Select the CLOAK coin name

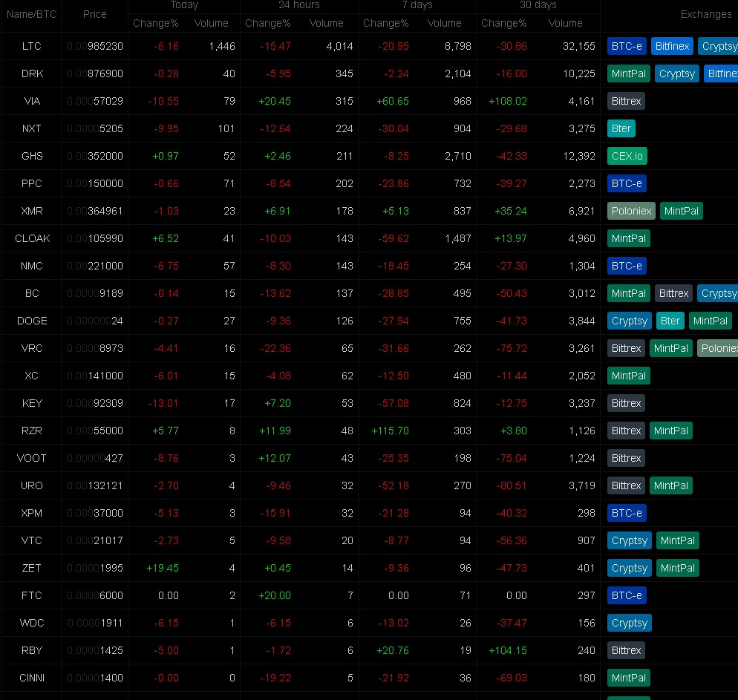tap(32, 238)
